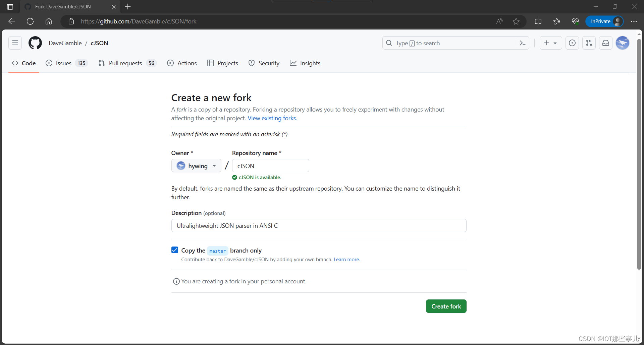This screenshot has width=644, height=345.
Task: Open the GitHub hamburger navigation menu
Action: (x=15, y=43)
